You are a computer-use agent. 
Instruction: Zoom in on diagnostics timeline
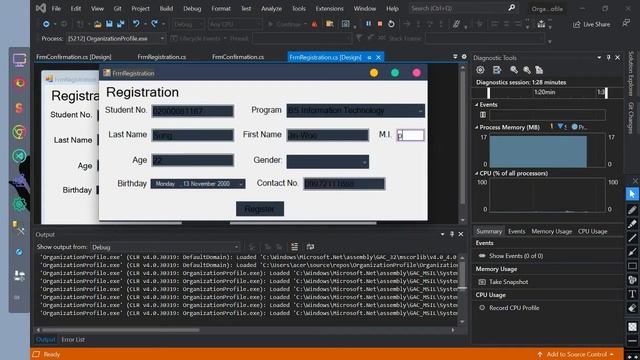click(514, 70)
